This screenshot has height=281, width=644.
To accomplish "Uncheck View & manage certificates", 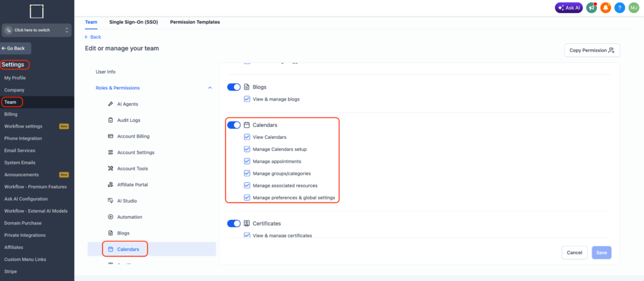I will click(247, 235).
